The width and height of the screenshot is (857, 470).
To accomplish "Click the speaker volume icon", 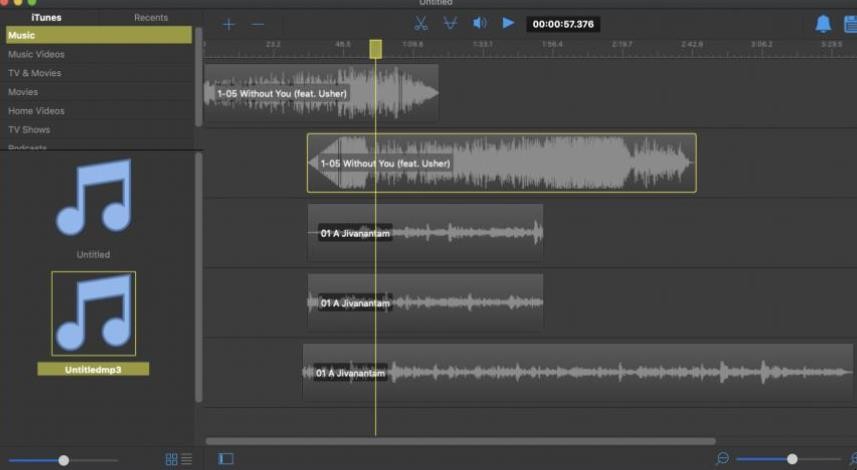I will click(479, 23).
